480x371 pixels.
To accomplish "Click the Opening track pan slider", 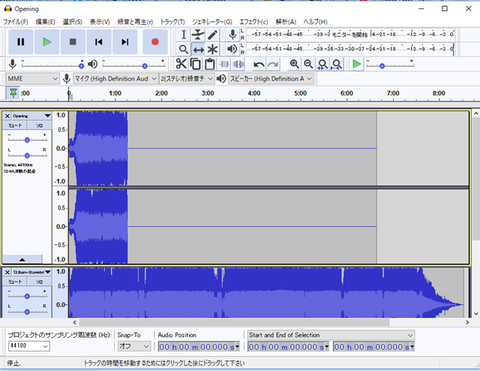I will (27, 155).
